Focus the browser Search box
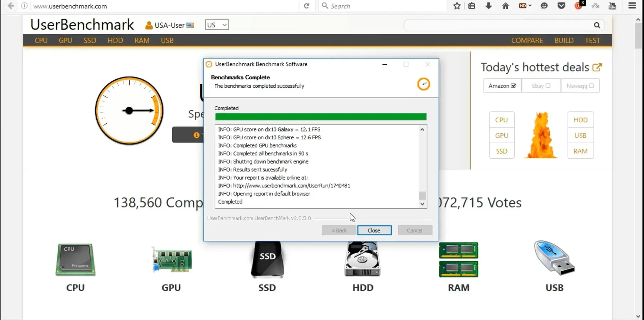 pyautogui.click(x=382, y=6)
